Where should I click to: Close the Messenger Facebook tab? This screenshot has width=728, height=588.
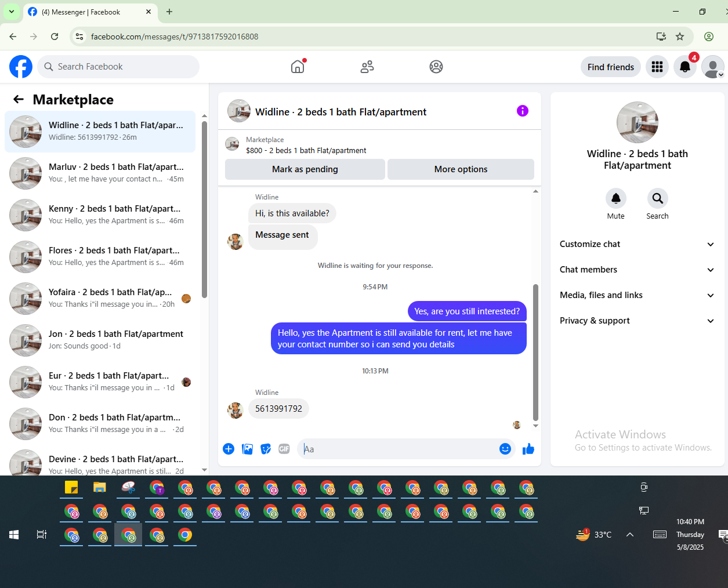point(149,12)
